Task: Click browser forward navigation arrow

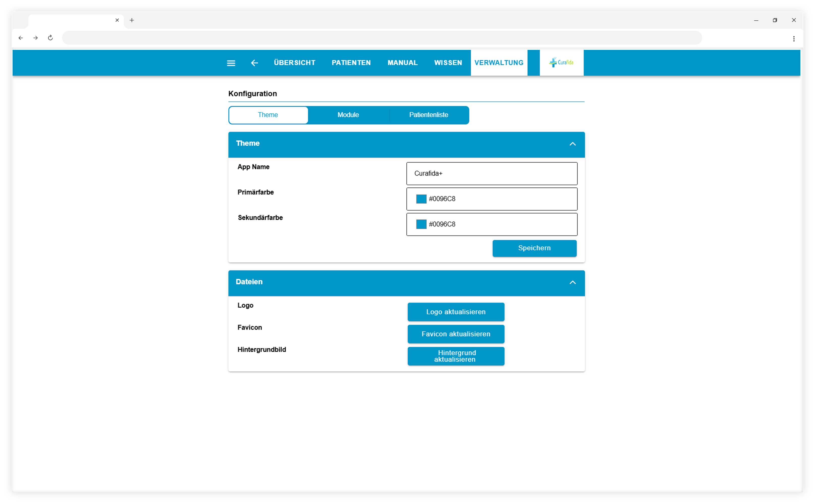Action: pos(35,38)
